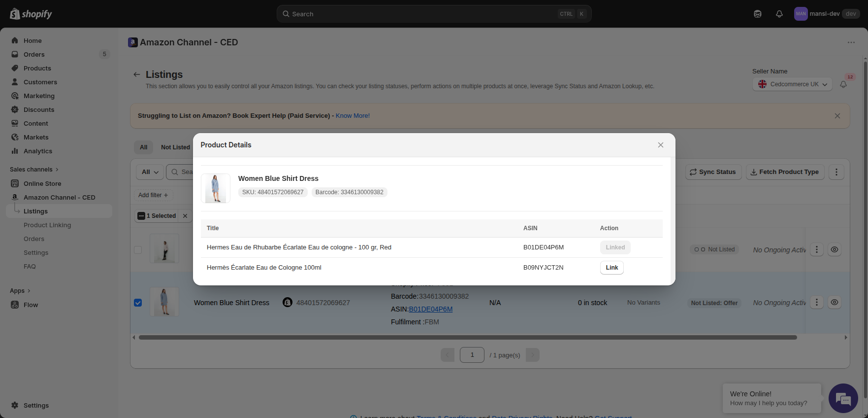This screenshot has width=868, height=418.
Task: Open live chat bubble icon
Action: (x=843, y=398)
